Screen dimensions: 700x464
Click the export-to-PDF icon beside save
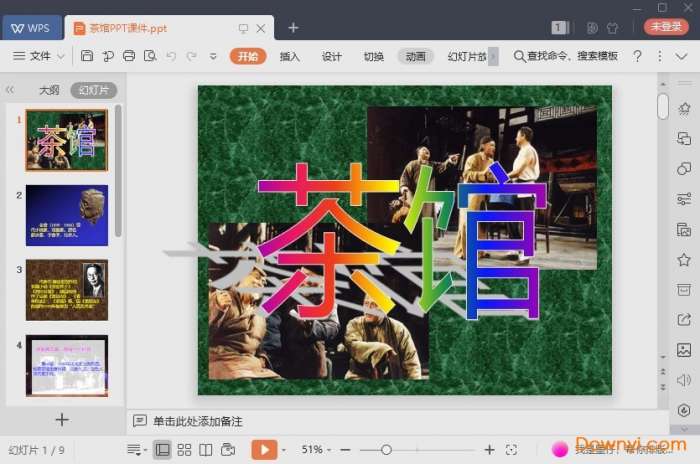coord(108,56)
